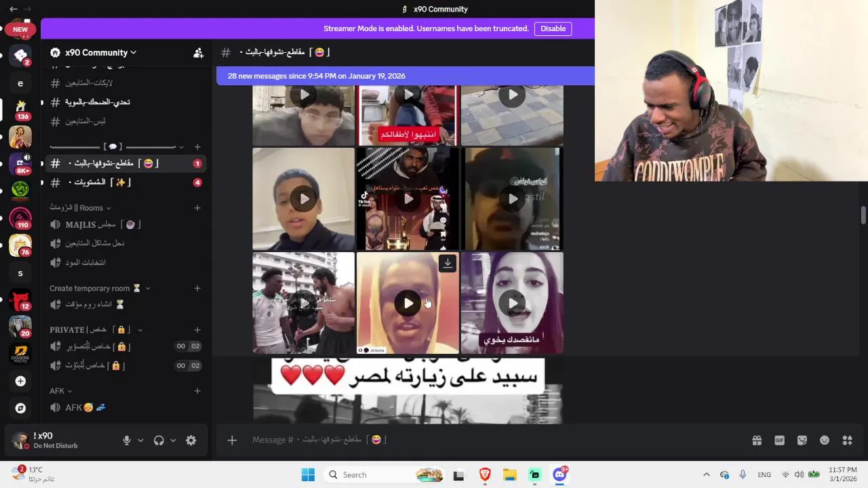Create channel with plus beside PRIVATE category
Image resolution: width=868 pixels, height=488 pixels.
pos(197,330)
